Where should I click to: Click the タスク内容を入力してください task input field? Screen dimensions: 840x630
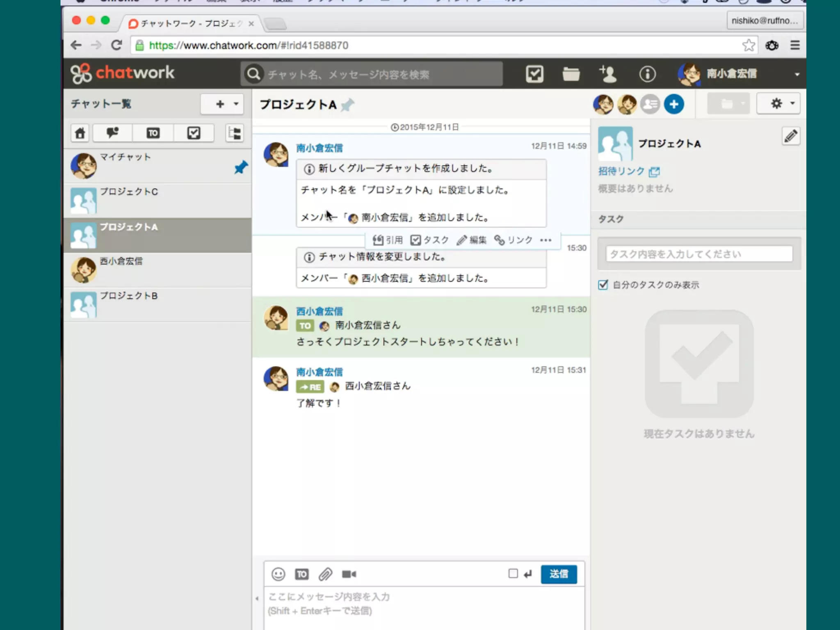pos(699,254)
